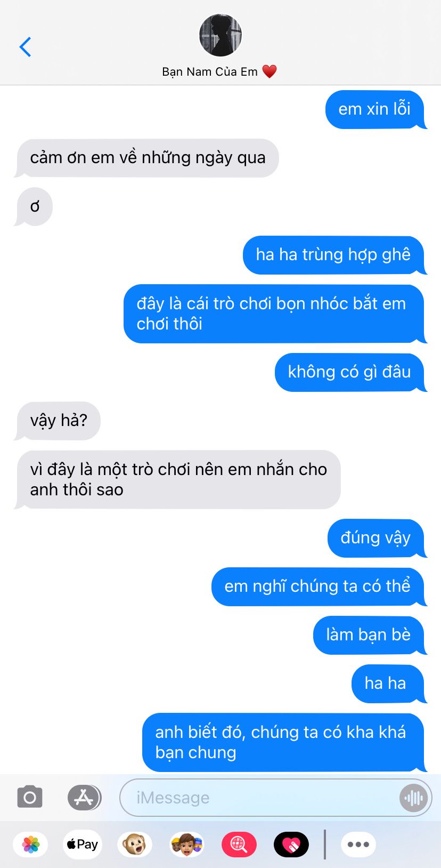Tap the "ha ha trùng hợp ghê" message

coord(334,255)
